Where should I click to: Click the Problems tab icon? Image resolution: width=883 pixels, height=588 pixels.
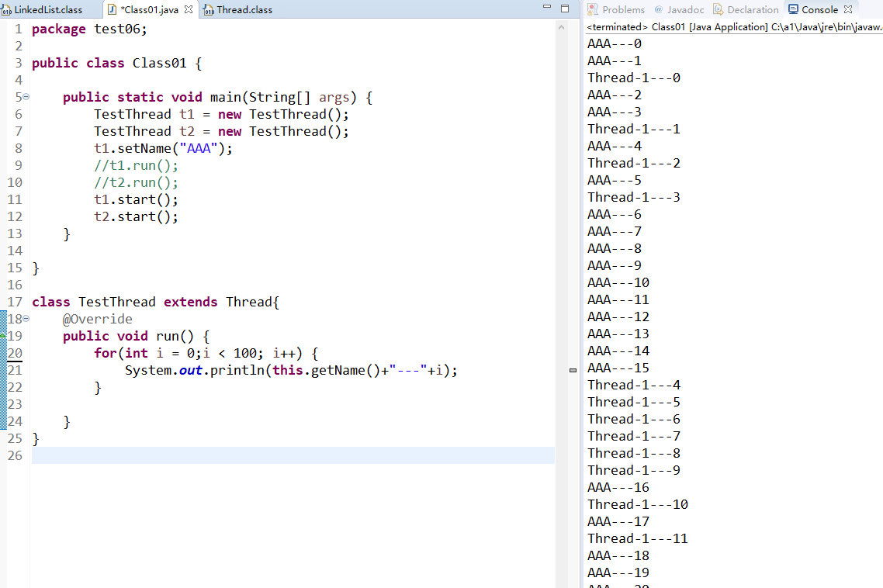click(593, 9)
